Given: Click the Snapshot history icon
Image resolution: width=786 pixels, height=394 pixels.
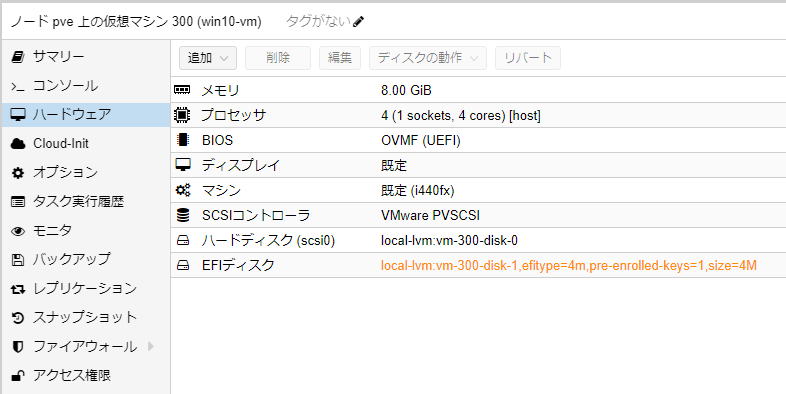Looking at the screenshot, I should pyautogui.click(x=18, y=318).
